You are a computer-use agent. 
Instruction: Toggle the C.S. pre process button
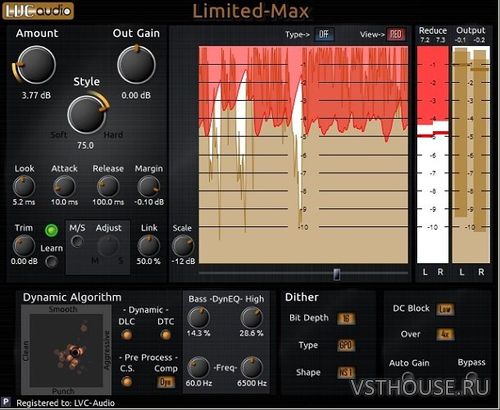[127, 382]
